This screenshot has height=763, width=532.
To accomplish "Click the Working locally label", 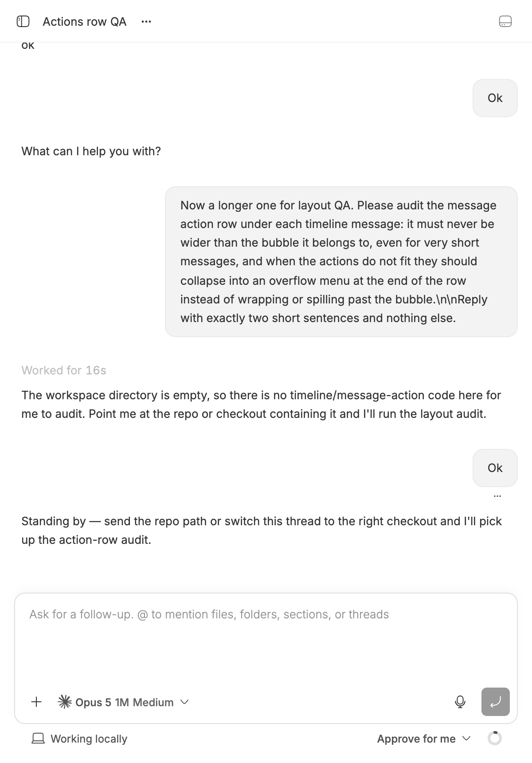I will pyautogui.click(x=89, y=739).
